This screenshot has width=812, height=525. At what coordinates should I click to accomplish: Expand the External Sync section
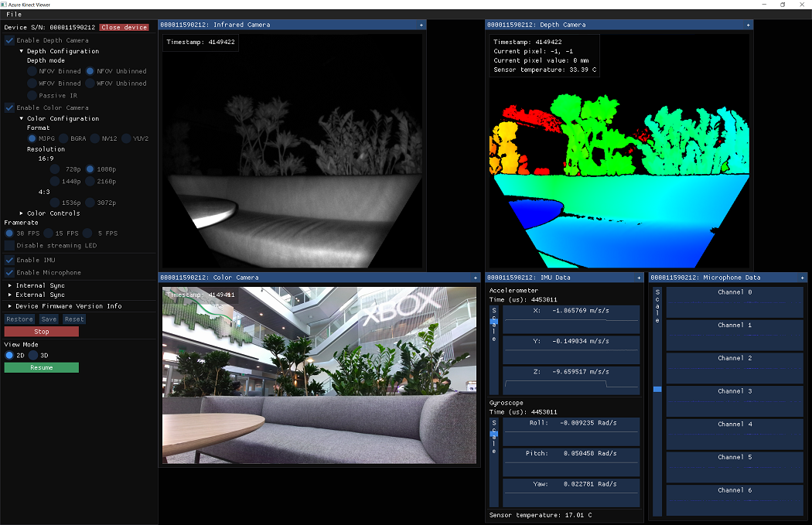pyautogui.click(x=10, y=295)
